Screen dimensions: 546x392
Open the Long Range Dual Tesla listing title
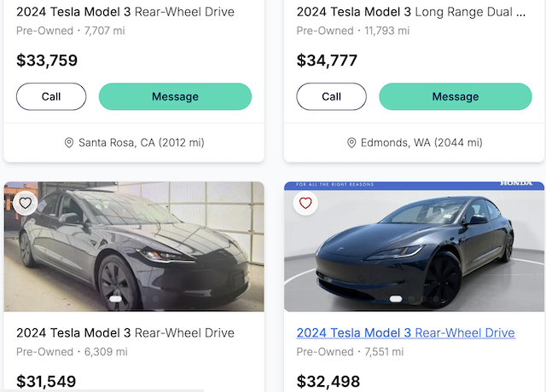(x=410, y=12)
